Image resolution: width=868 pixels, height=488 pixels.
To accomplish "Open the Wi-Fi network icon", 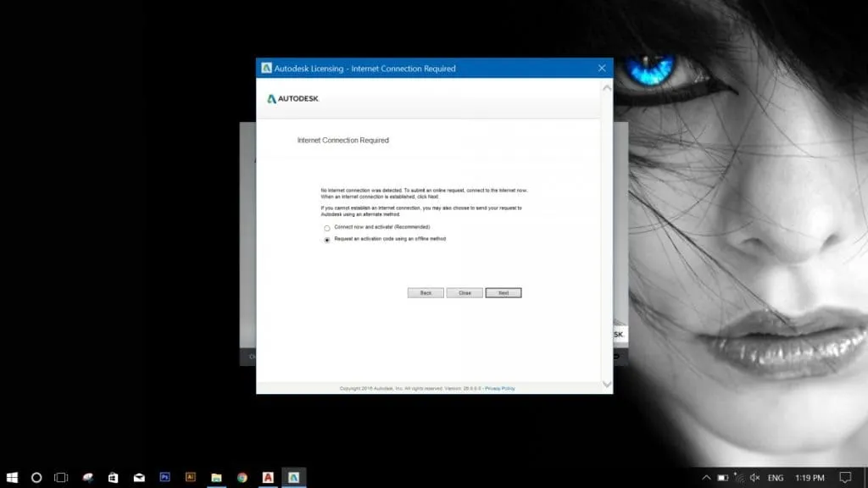I will click(739, 478).
